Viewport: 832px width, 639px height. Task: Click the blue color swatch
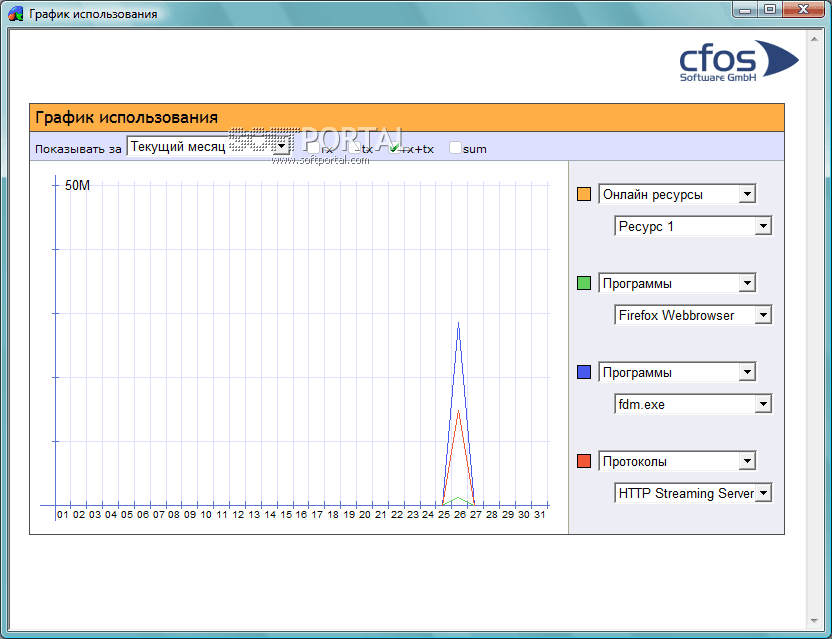pyautogui.click(x=584, y=373)
